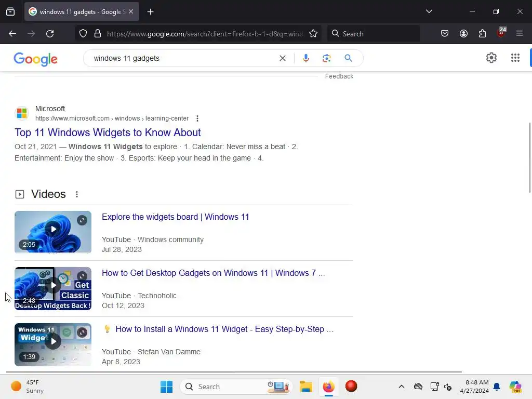Screen dimensions: 532x399
Task: Open a new tab with plus
Action: point(150,12)
